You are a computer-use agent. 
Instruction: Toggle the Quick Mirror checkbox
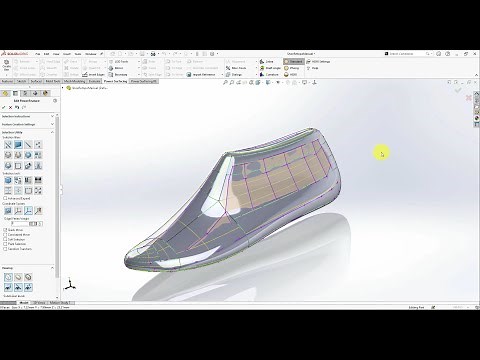5,230
